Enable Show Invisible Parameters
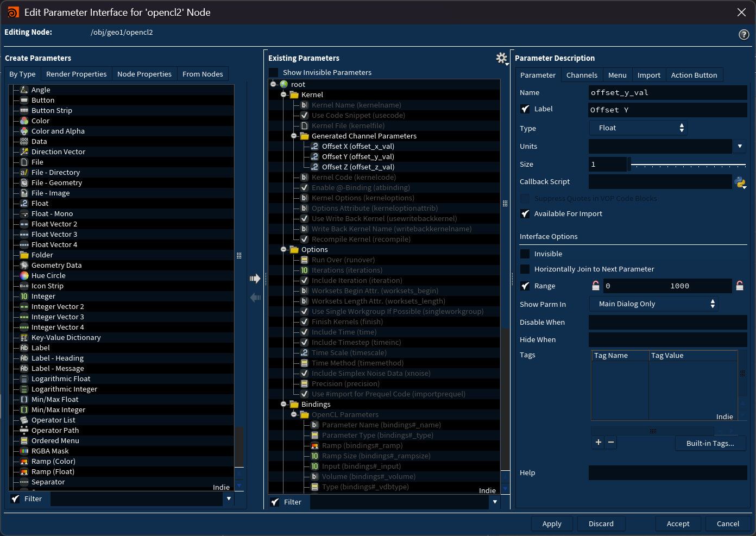 tap(273, 72)
